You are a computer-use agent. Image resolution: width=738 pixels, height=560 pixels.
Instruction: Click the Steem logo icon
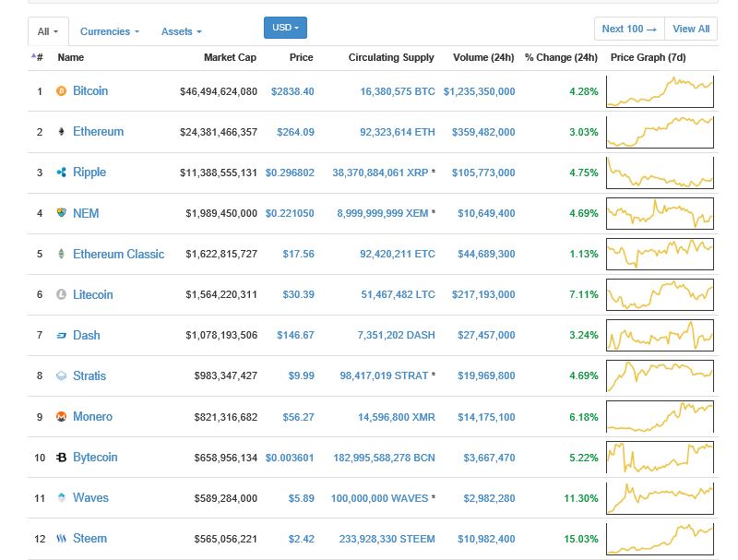pyautogui.click(x=62, y=539)
